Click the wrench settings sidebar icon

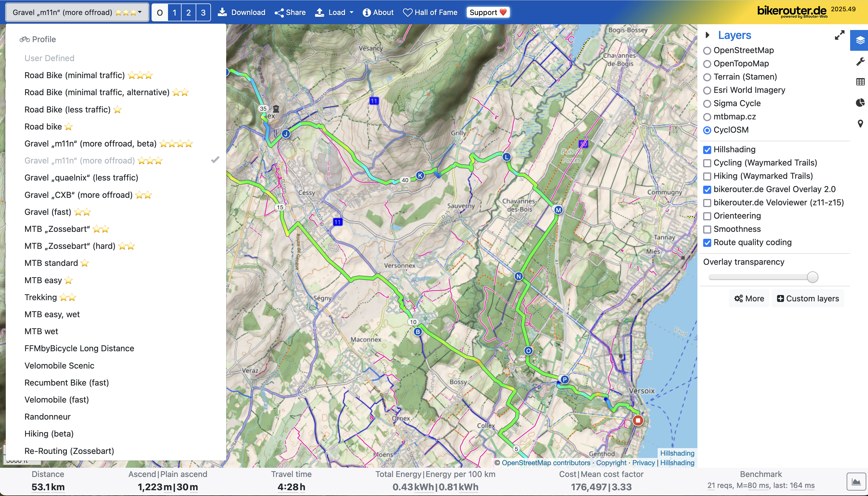tap(860, 61)
